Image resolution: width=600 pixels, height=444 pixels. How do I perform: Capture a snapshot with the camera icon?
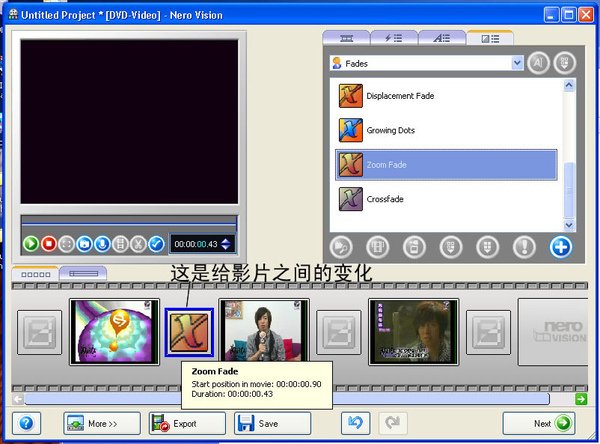pos(85,244)
